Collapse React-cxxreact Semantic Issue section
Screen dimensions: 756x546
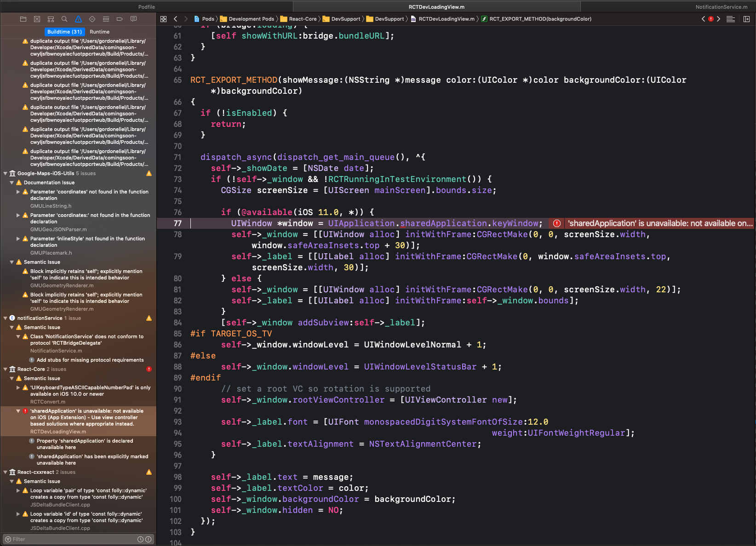12,481
